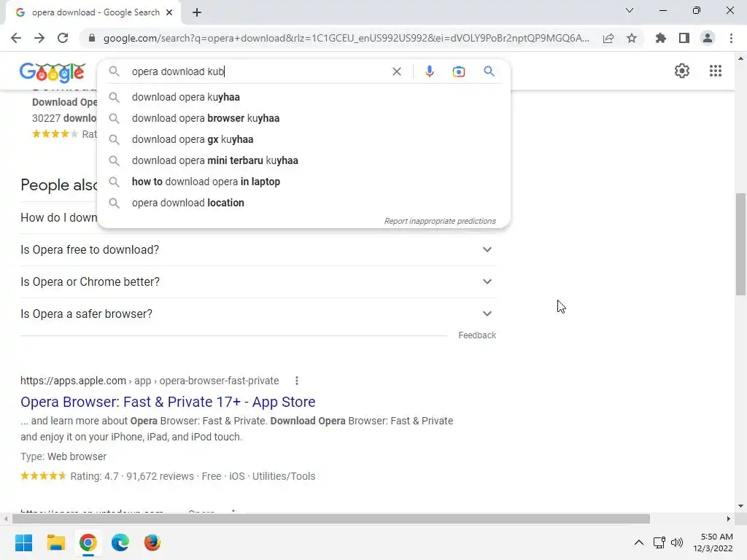Click the horizontal scrollbar thumb
This screenshot has width=747, height=560.
tap(330, 518)
